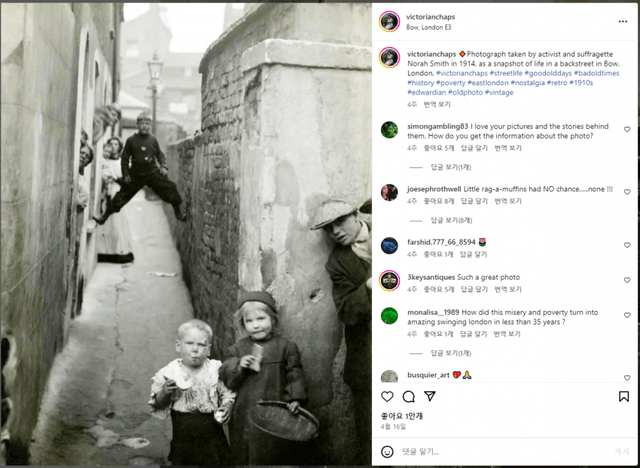
Task: Expand the 8 replies under joesephrothwell's comment
Action: 451,221
